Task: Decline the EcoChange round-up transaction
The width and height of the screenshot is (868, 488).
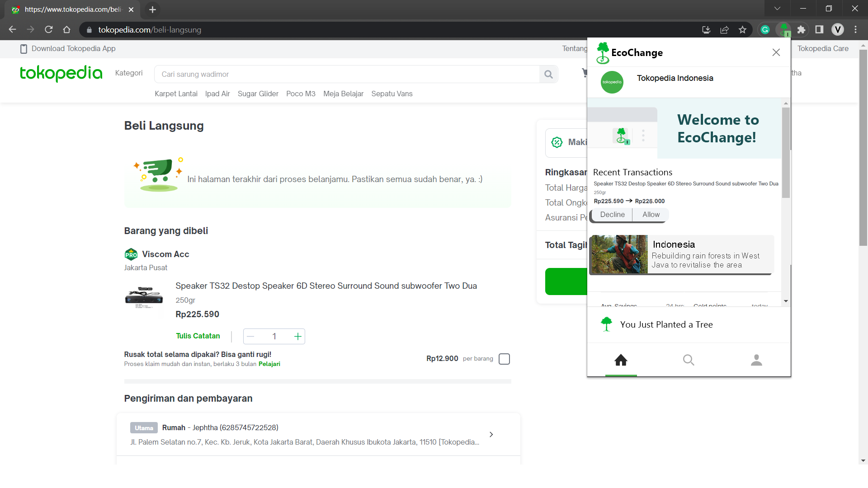Action: (612, 215)
